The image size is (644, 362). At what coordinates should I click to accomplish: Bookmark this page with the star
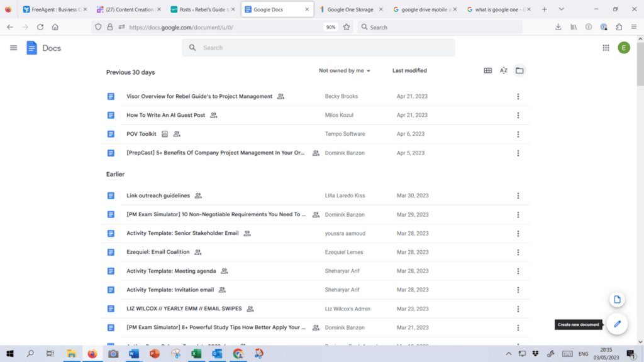(347, 27)
